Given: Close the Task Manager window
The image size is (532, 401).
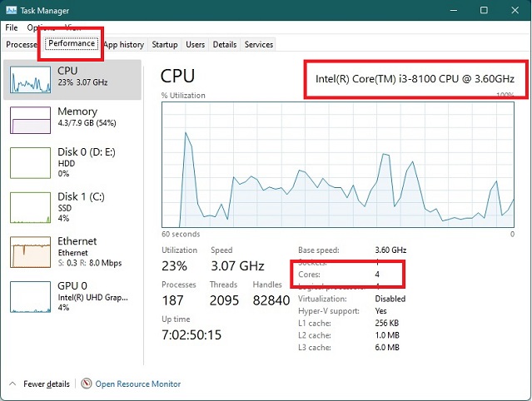Looking at the screenshot, I should [x=515, y=10].
